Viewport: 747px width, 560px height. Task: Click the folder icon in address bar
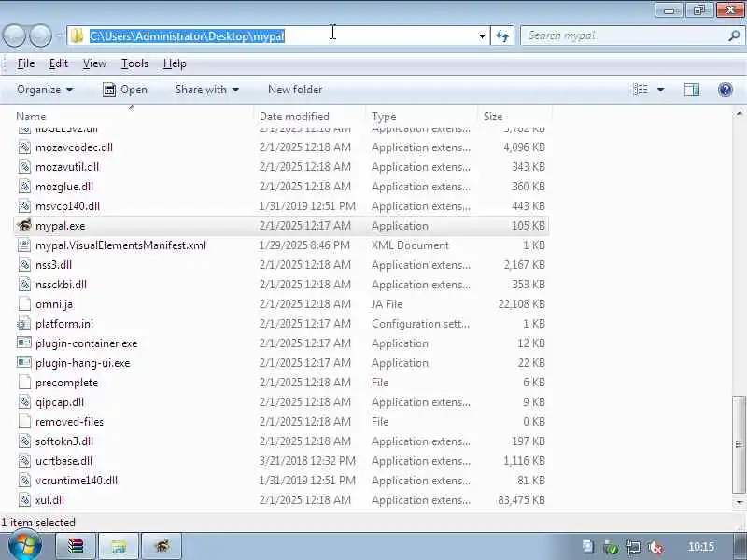pyautogui.click(x=77, y=35)
